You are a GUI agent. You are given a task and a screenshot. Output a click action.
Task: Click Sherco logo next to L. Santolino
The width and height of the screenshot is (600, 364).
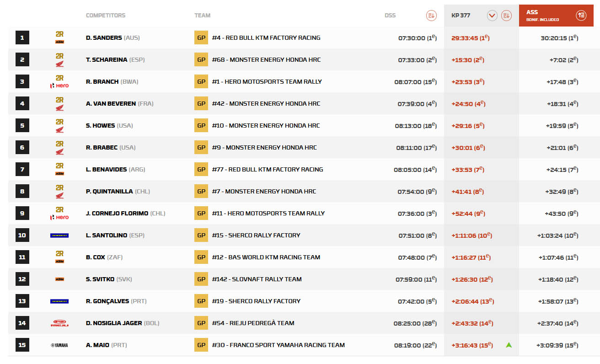click(59, 236)
